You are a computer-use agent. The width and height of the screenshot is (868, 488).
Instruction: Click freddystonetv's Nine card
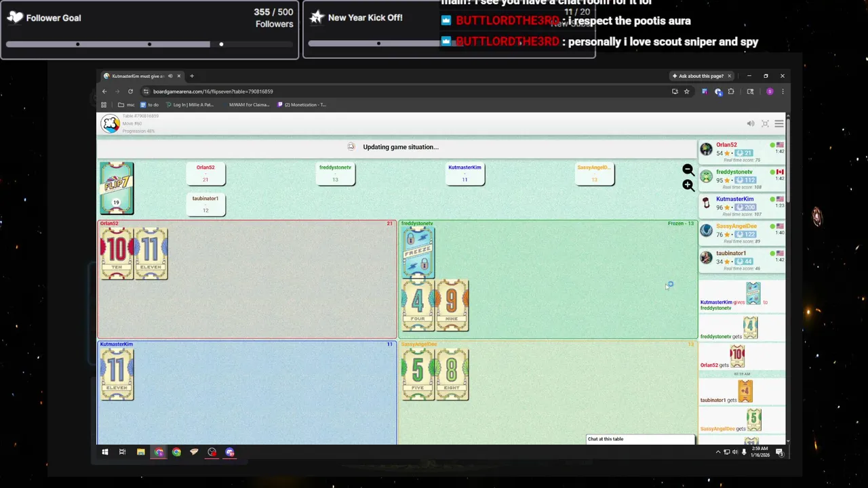[452, 305]
